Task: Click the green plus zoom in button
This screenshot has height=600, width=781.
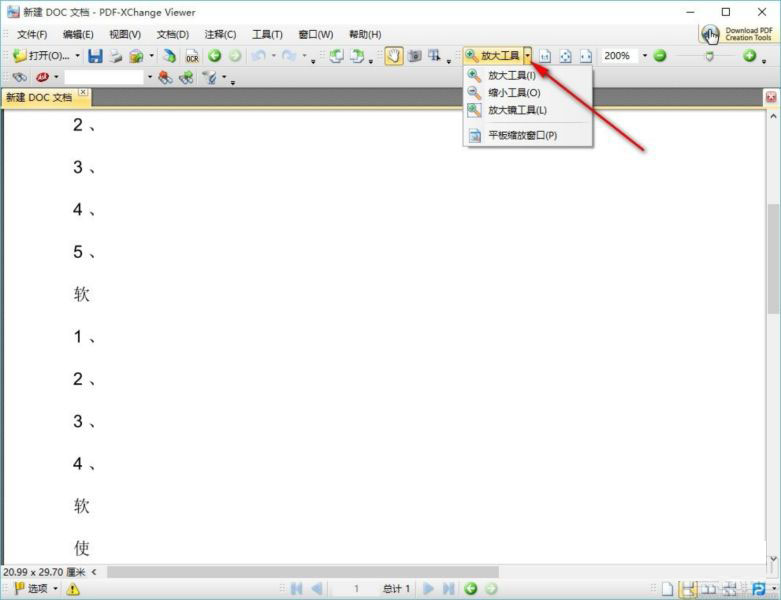Action: pos(750,56)
